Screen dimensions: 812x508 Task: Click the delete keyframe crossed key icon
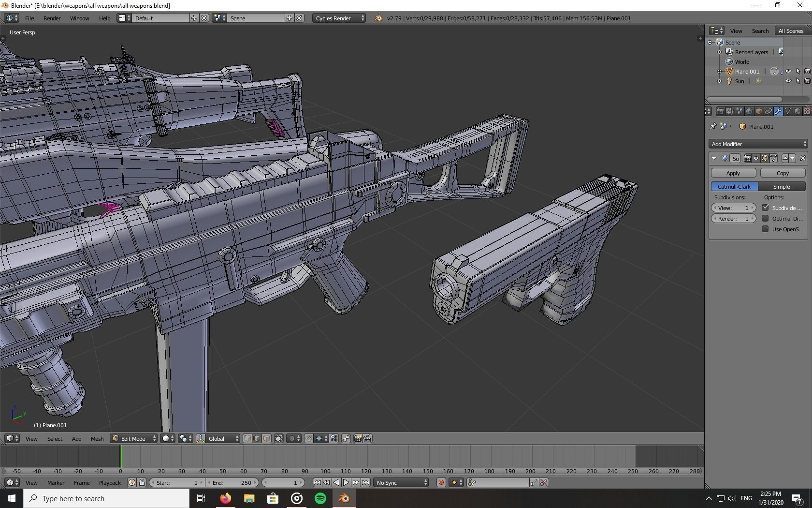click(544, 482)
